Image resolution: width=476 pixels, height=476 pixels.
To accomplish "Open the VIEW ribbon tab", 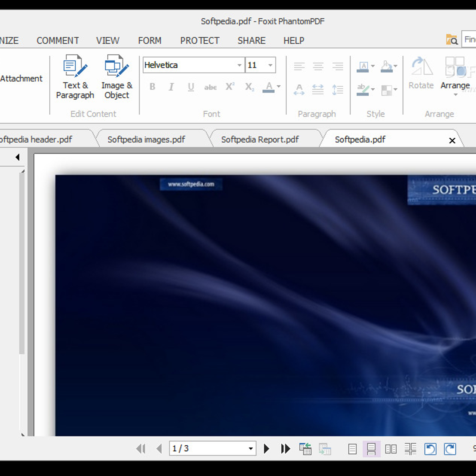I will 108,40.
